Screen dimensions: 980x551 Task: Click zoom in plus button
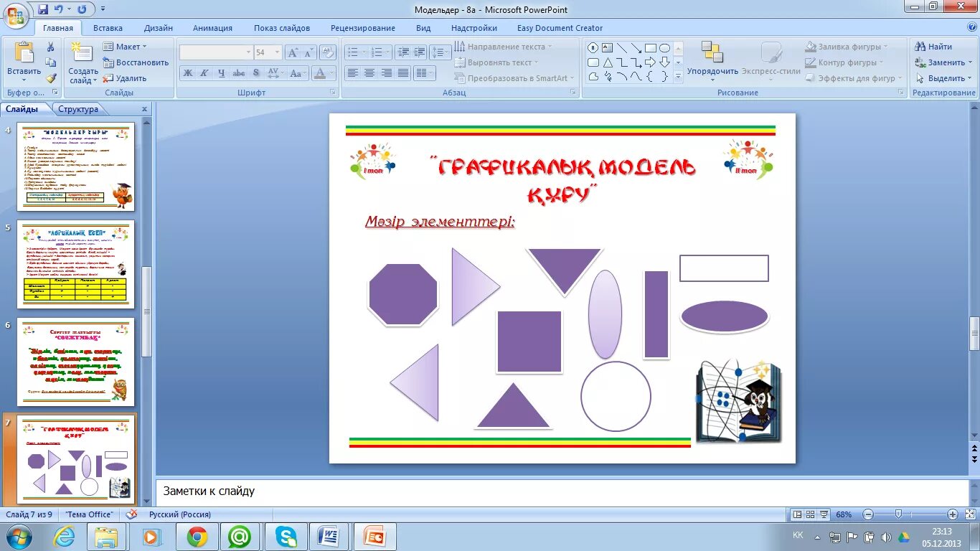coord(952,514)
